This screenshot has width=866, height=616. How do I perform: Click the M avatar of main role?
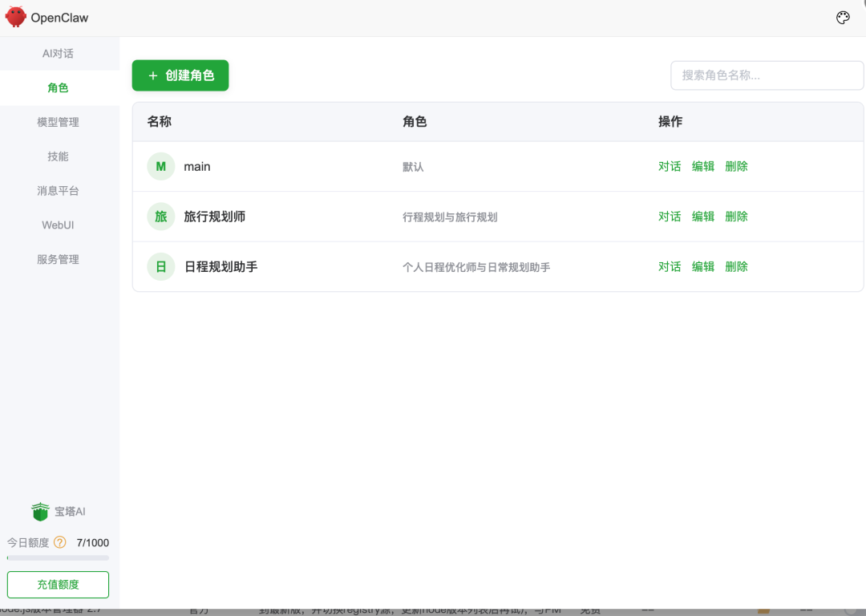click(x=160, y=166)
